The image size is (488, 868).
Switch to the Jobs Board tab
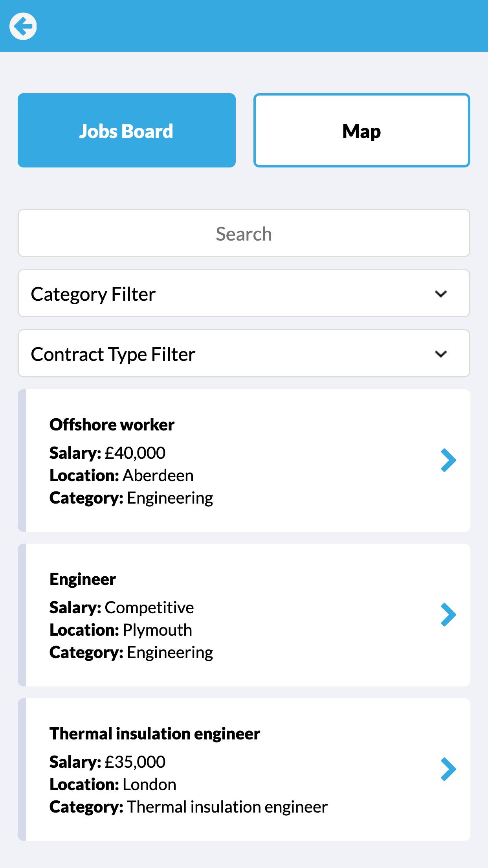(x=127, y=130)
